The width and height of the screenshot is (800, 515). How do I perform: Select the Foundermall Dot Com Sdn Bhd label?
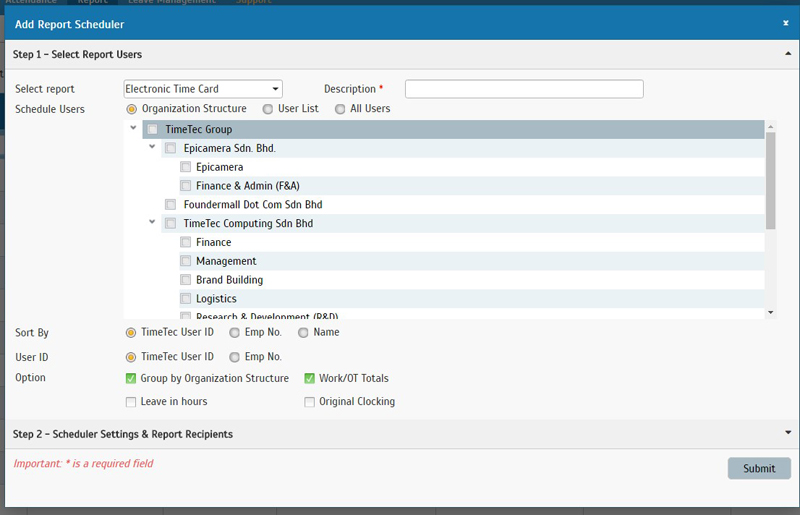coord(253,205)
